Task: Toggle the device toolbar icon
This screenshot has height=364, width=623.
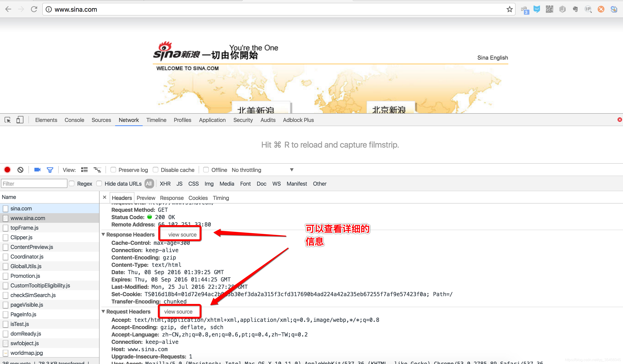Action: coord(20,120)
